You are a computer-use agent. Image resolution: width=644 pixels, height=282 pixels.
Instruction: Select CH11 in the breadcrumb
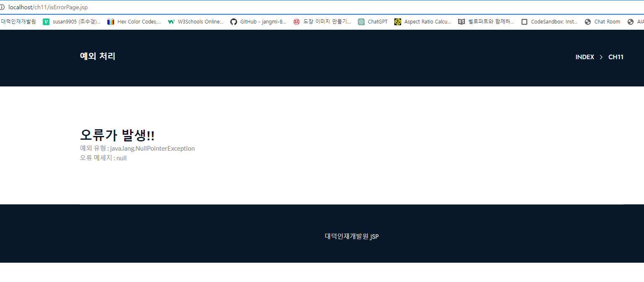616,57
